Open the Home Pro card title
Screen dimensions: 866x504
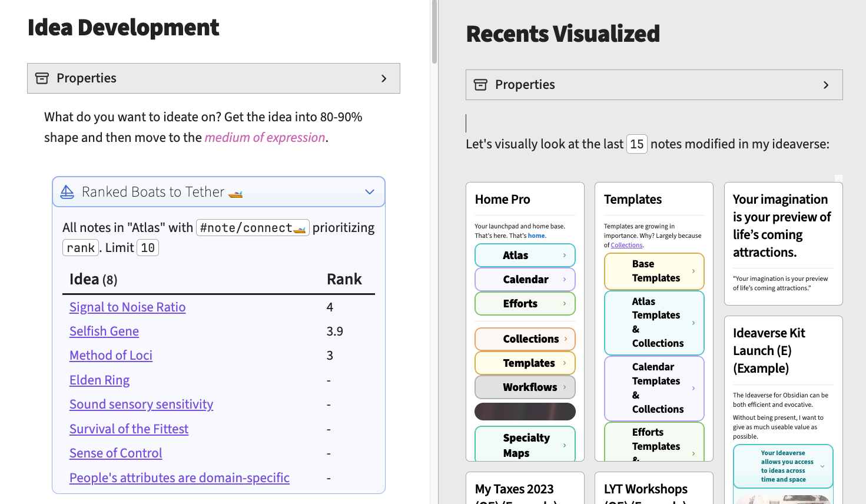pos(503,200)
